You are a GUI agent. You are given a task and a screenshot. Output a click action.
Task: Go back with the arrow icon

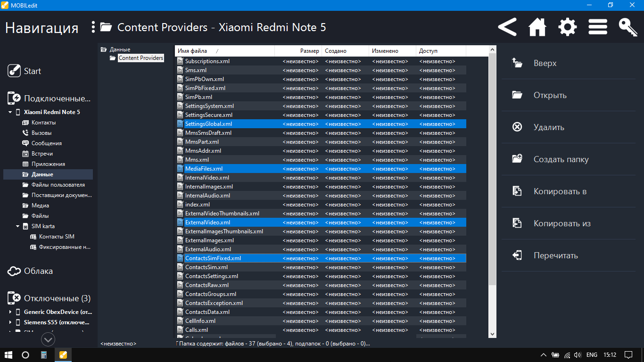pos(507,27)
